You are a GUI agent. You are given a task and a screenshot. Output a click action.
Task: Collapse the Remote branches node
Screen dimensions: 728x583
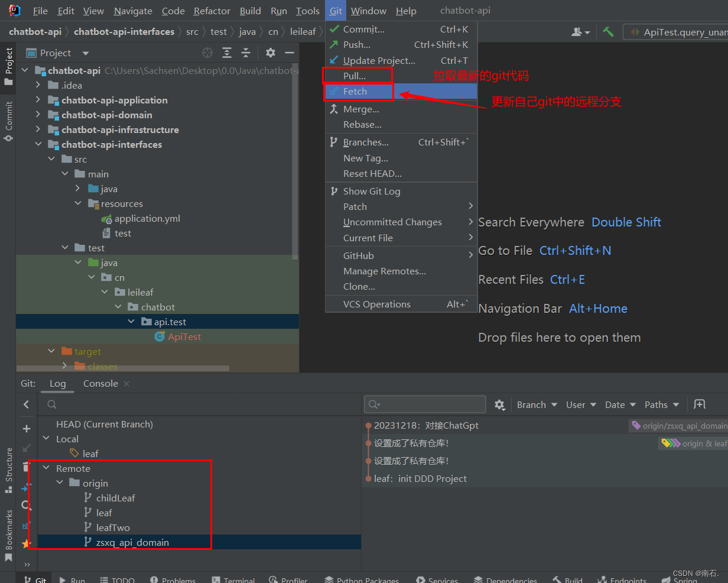click(47, 468)
